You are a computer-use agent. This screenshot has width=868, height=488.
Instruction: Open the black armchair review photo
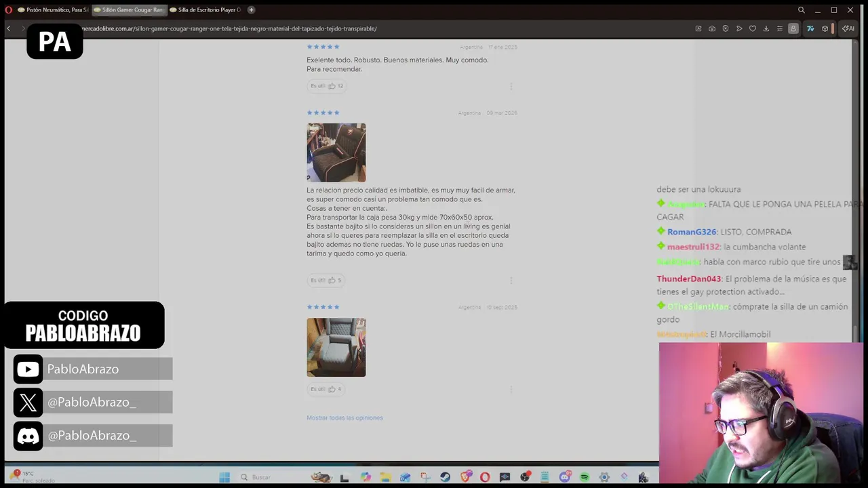point(336,152)
